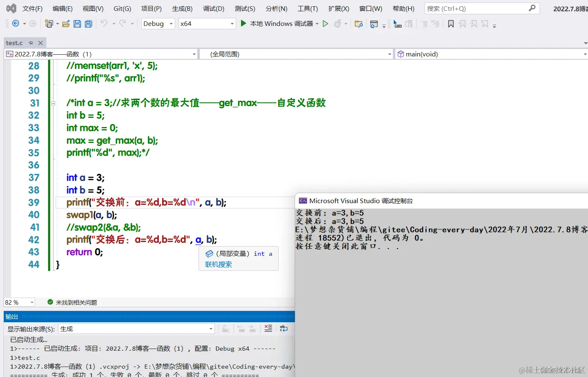The image size is (588, 377).
Task: Open the 调试(D) menu
Action: click(214, 8)
